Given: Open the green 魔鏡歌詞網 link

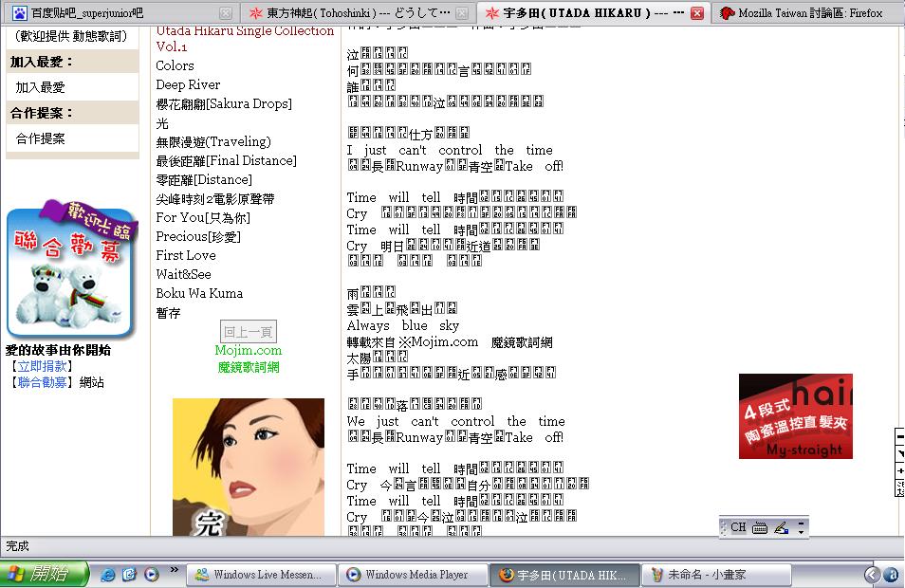Looking at the screenshot, I should [x=249, y=367].
